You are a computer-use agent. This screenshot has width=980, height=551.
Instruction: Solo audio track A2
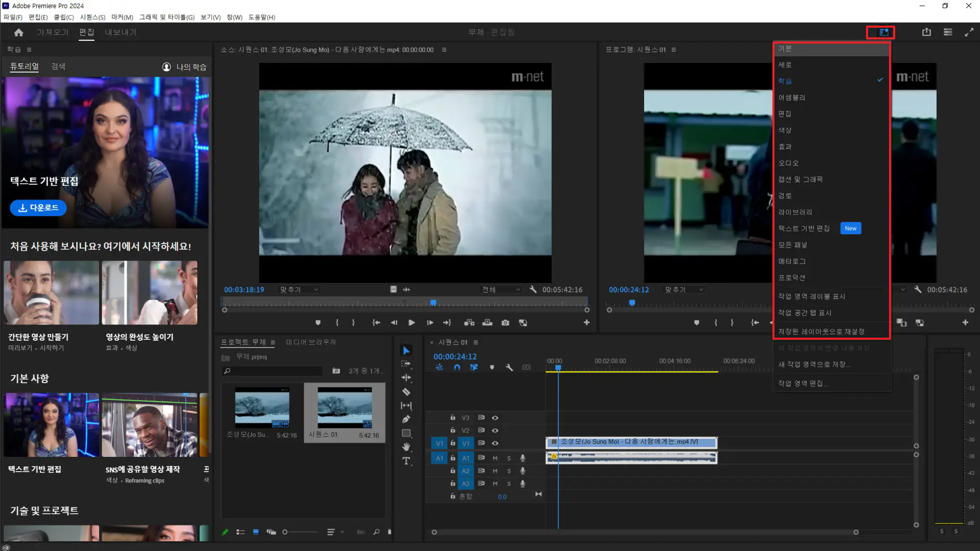[509, 471]
